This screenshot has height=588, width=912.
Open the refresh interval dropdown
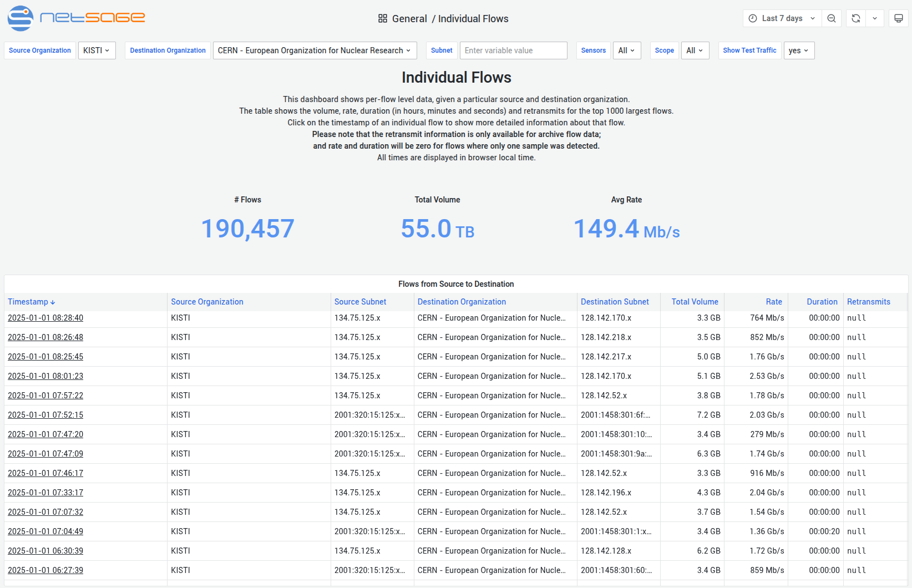tap(875, 18)
